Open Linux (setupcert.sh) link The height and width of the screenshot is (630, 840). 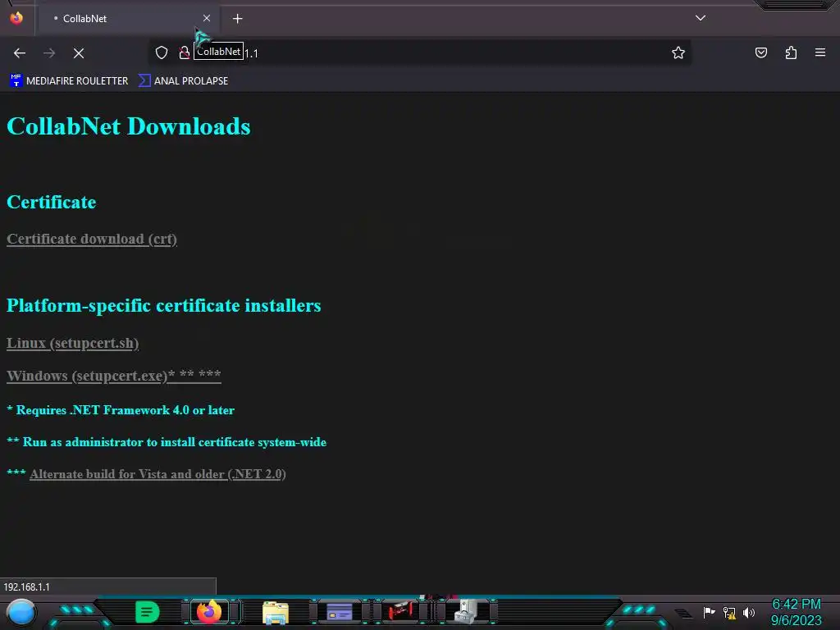[x=73, y=343]
